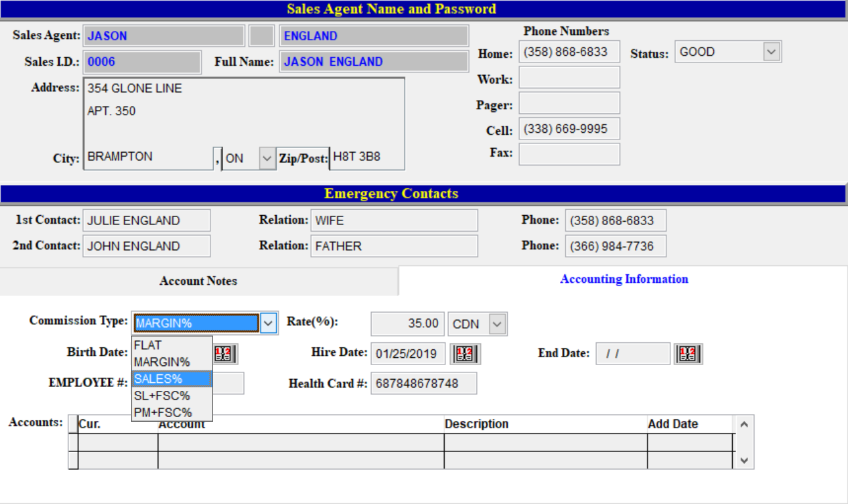848x504 pixels.
Task: Click the empty Pager phone field
Action: click(x=569, y=103)
